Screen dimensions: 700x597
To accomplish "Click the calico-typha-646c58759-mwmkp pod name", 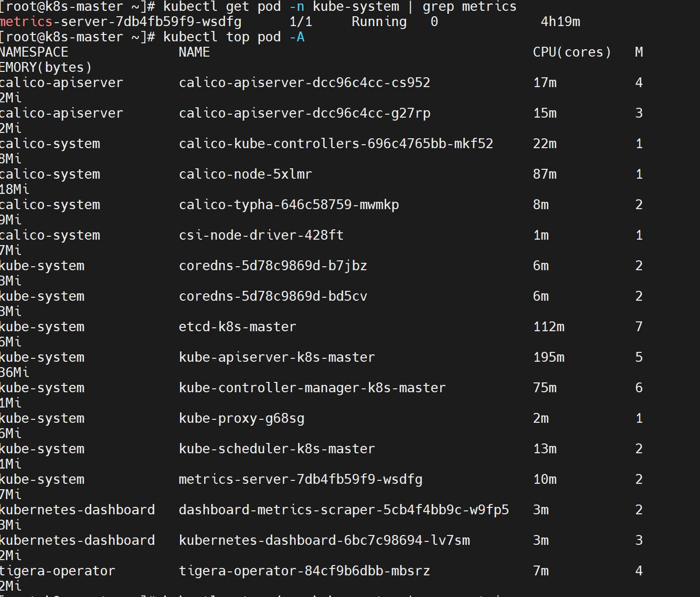I will click(x=289, y=205).
